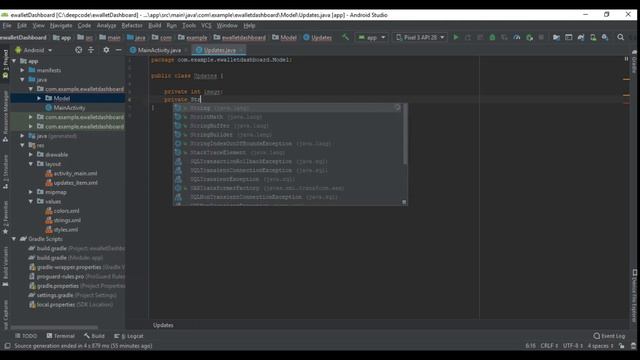Viewport: 640px width, 360px height.
Task: Click the CRLF line separator in status bar
Action: (x=549, y=346)
